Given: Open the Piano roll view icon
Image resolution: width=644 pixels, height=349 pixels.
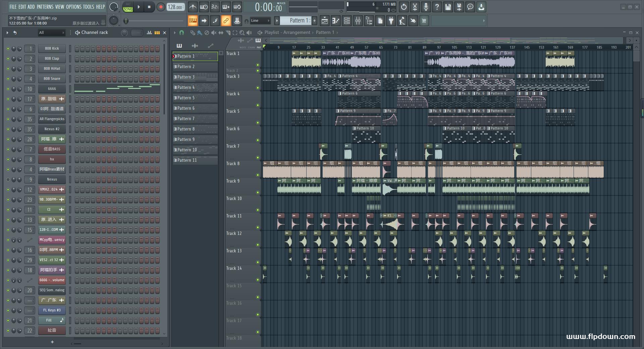Looking at the screenshot, I should click(336, 21).
